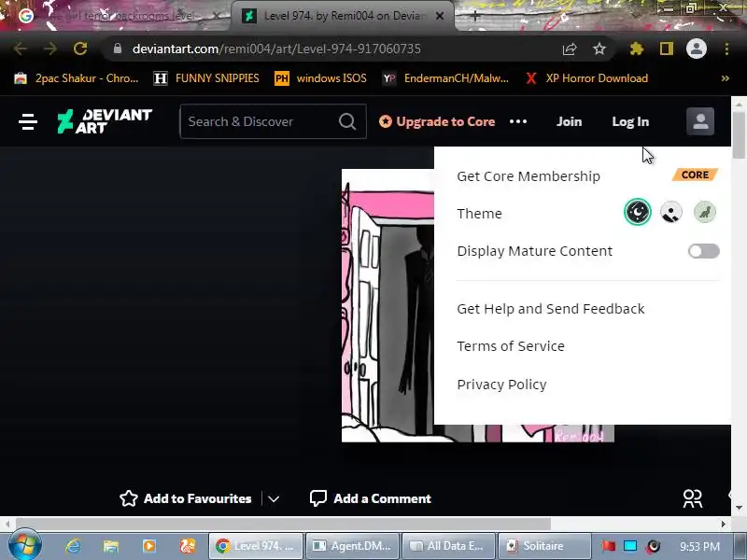Click Theme label in menu
The width and height of the screenshot is (747, 560).
(x=479, y=214)
